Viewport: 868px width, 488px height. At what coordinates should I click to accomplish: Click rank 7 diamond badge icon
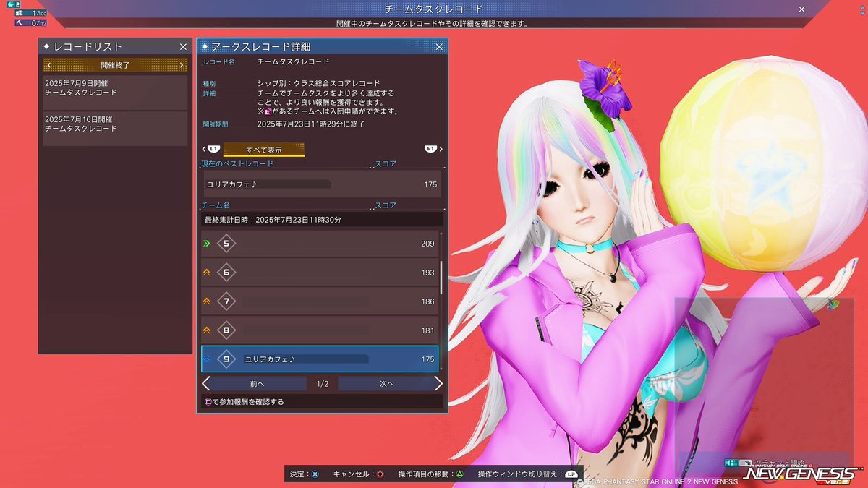tap(226, 301)
